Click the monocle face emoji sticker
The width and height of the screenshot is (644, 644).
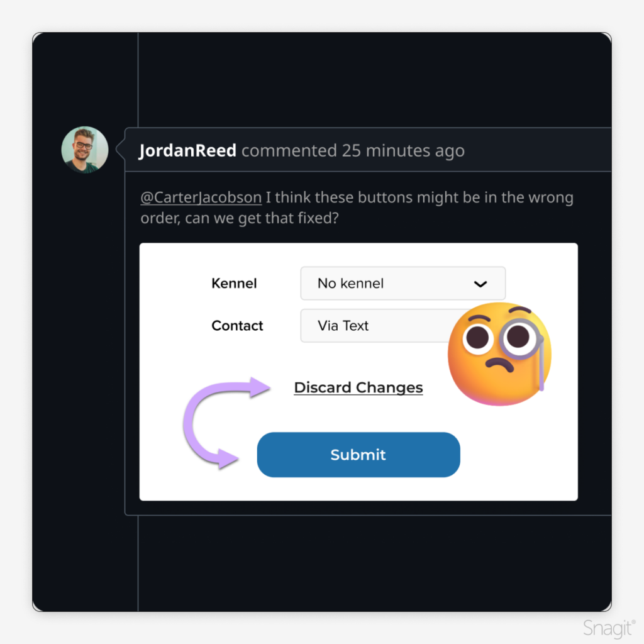click(499, 354)
